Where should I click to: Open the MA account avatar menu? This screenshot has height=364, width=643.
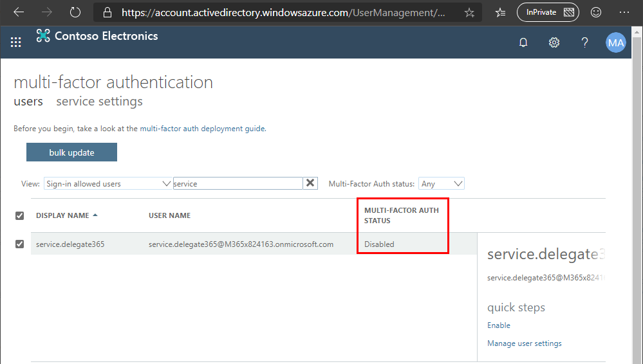pyautogui.click(x=615, y=42)
